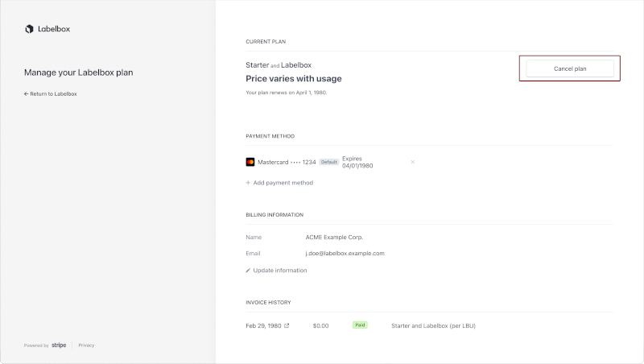Click the Add payment method link

tap(279, 183)
